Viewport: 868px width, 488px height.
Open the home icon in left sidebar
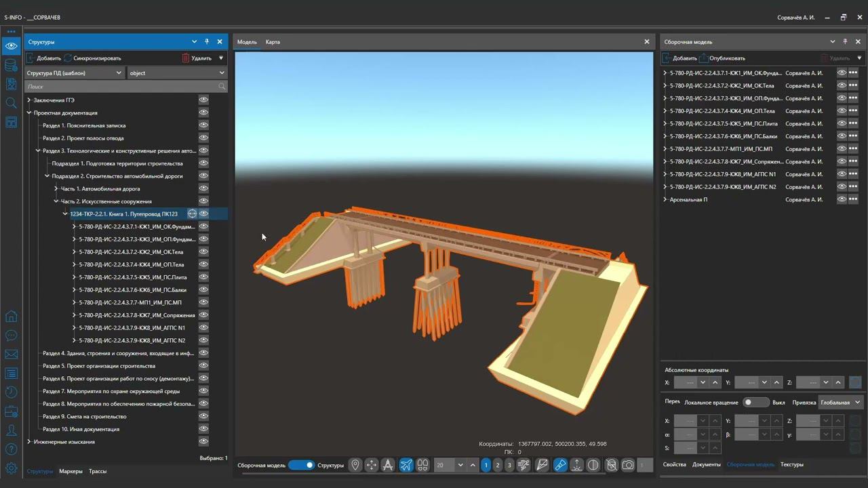click(11, 317)
